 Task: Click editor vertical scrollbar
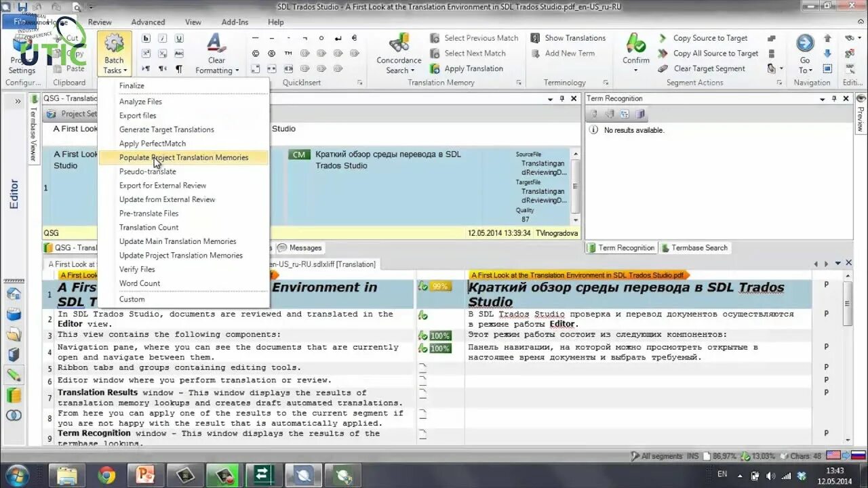[848, 359]
